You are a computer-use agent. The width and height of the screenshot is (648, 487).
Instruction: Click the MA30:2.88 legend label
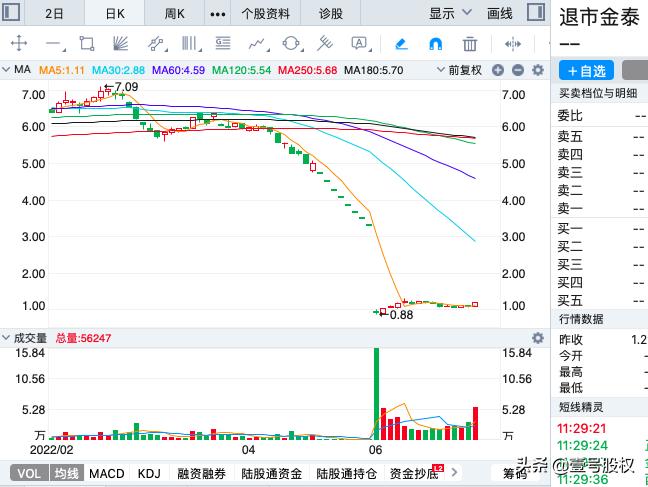[118, 70]
